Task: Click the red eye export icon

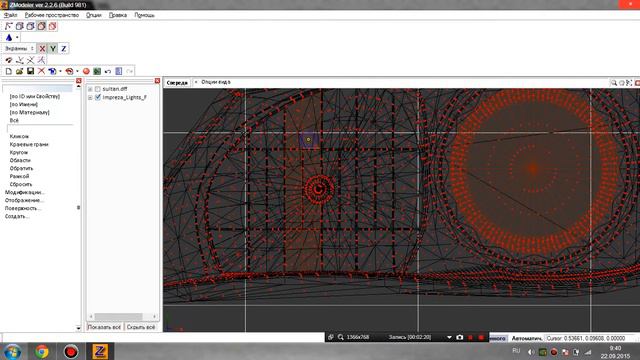Action: click(x=69, y=71)
